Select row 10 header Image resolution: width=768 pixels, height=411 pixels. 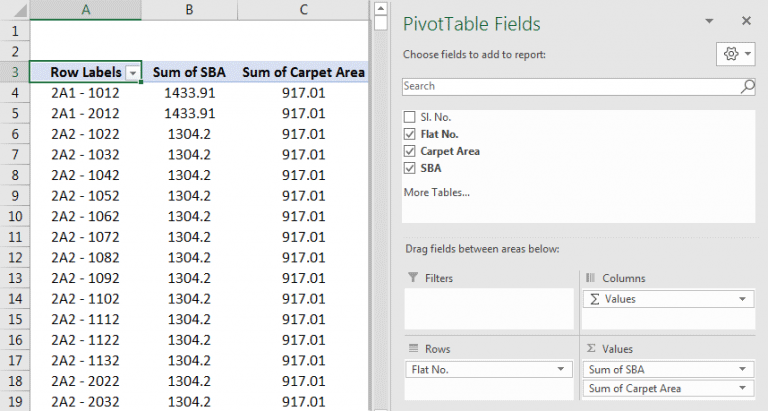(14, 216)
